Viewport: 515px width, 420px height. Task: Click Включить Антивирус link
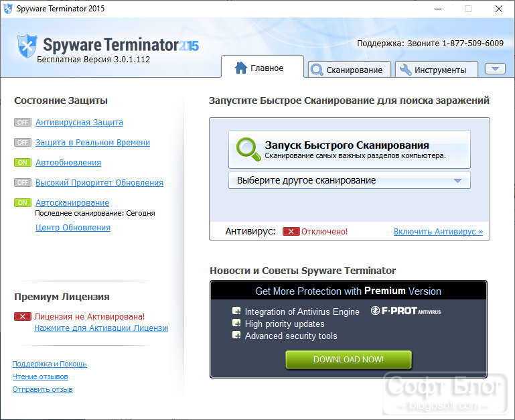(438, 231)
